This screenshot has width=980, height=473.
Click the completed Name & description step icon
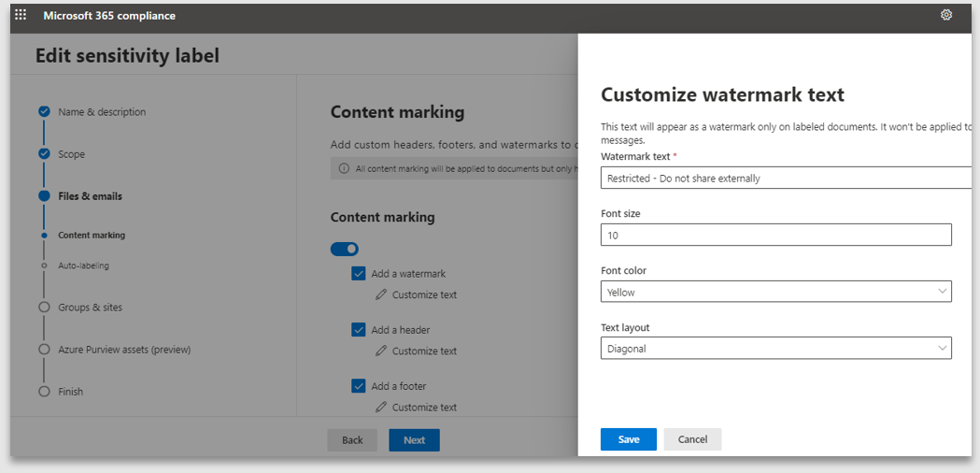coord(44,112)
